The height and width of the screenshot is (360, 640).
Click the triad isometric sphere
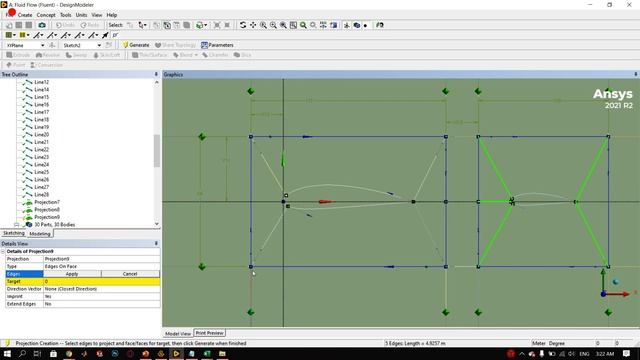click(x=616, y=282)
